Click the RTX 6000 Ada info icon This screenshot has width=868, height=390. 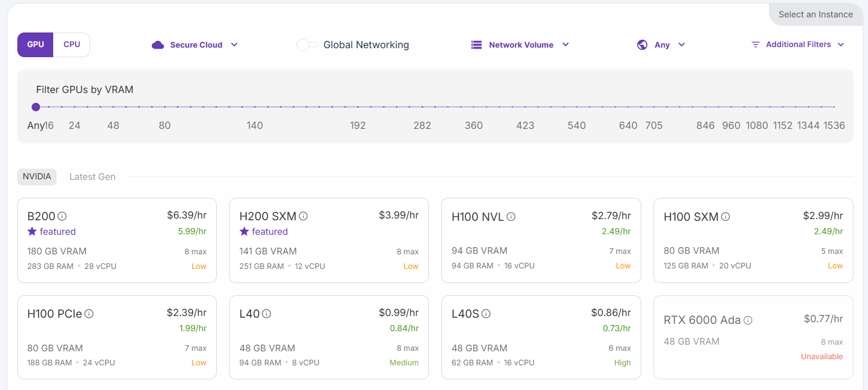(x=748, y=321)
